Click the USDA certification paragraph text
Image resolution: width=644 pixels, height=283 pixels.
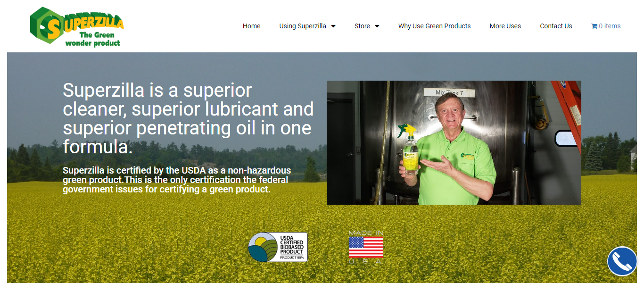click(x=177, y=180)
